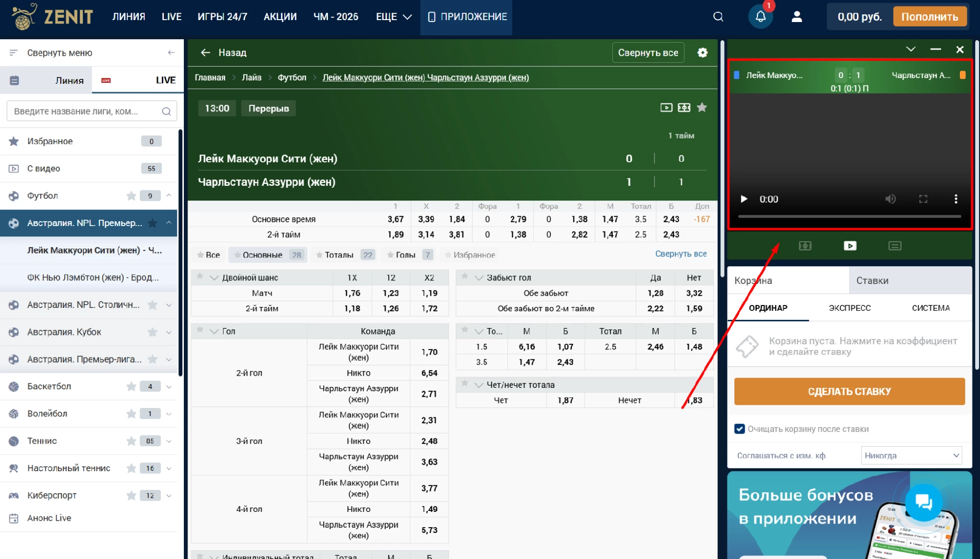
Task: Open the ПРИЛОЖЕНИЕ button
Action: pyautogui.click(x=466, y=17)
